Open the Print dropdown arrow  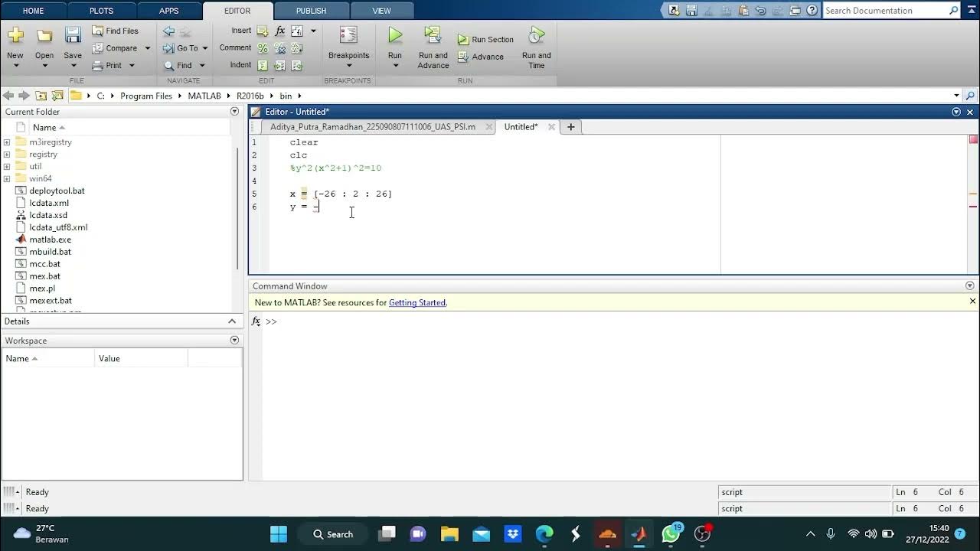point(132,66)
